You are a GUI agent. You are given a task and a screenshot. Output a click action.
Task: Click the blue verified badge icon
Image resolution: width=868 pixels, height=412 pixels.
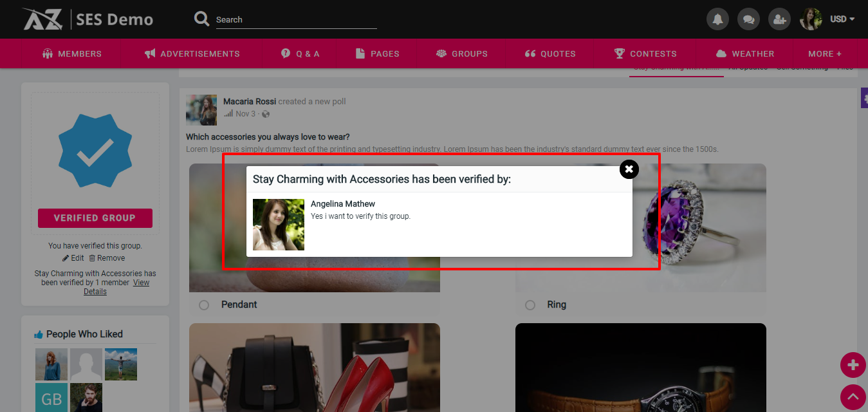pos(95,151)
